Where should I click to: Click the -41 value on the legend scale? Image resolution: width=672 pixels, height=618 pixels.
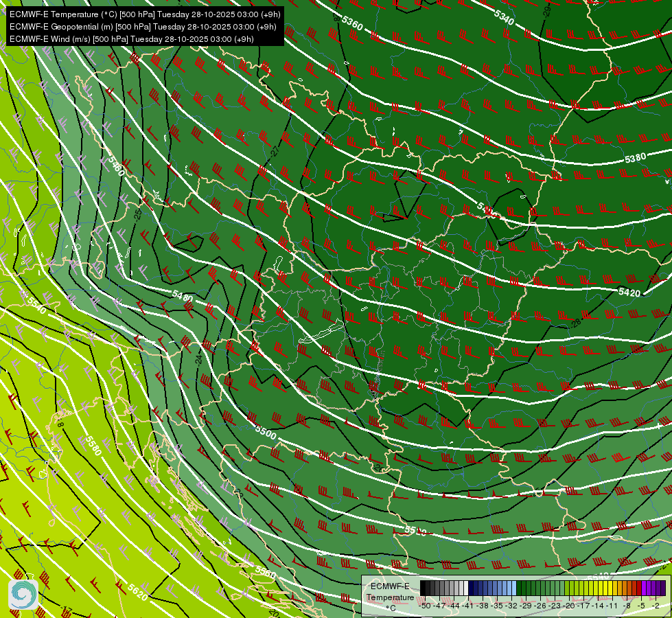[x=468, y=606]
